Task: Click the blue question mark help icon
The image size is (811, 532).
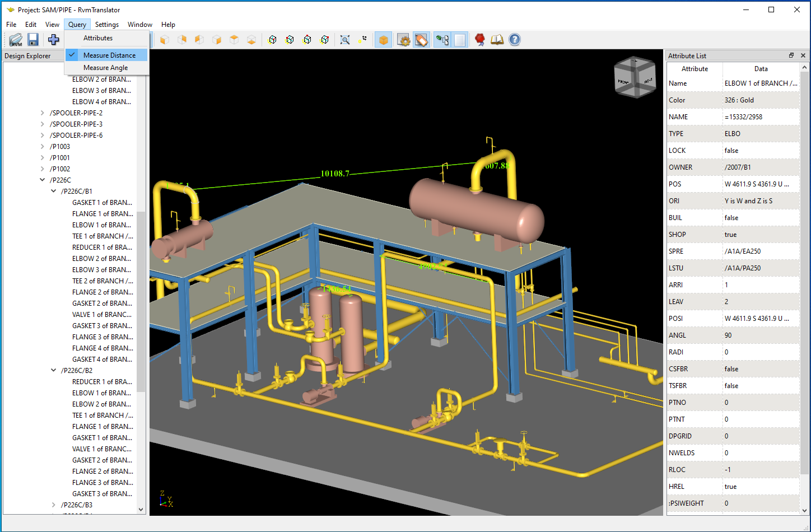Action: tap(515, 40)
